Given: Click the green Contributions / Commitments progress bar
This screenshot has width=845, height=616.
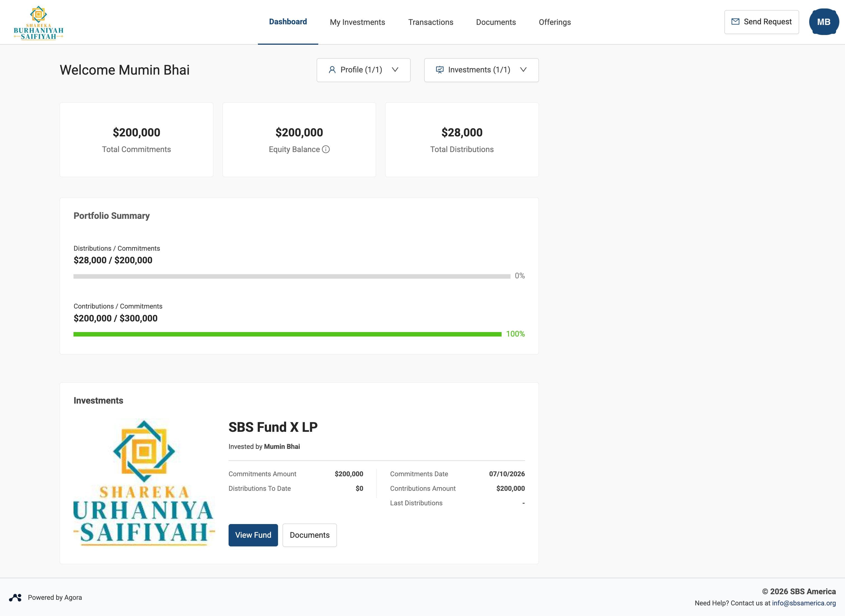Looking at the screenshot, I should tap(287, 334).
